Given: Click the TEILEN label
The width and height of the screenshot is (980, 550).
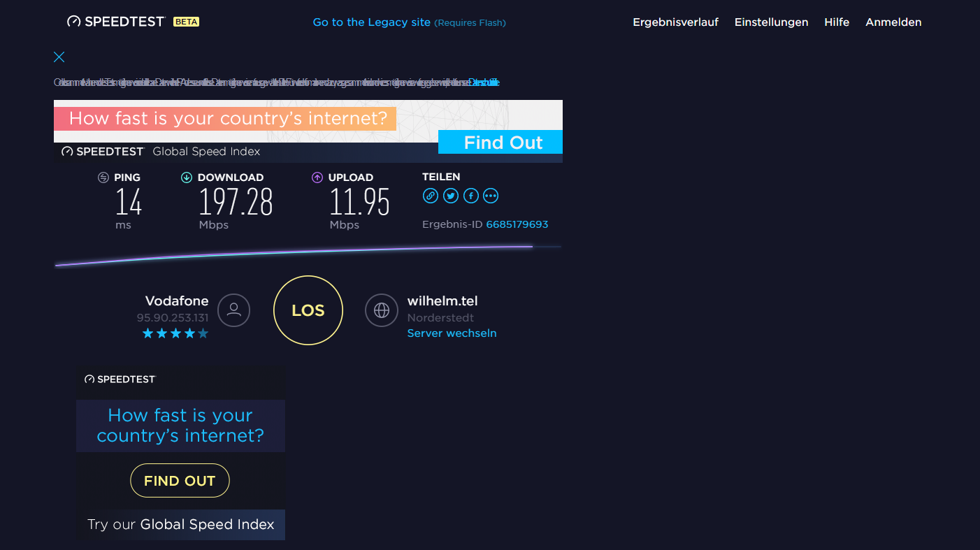Looking at the screenshot, I should (441, 177).
